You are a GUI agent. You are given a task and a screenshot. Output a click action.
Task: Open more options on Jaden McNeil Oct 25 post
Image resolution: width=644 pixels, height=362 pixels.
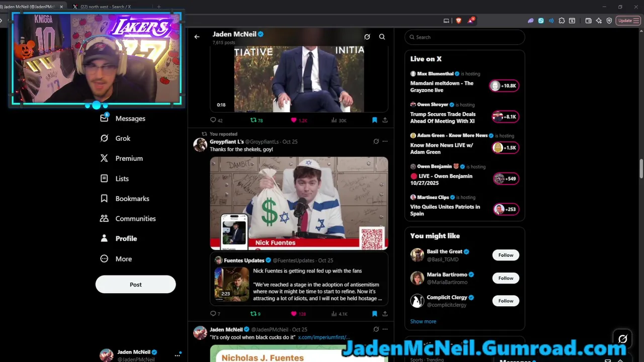385,329
